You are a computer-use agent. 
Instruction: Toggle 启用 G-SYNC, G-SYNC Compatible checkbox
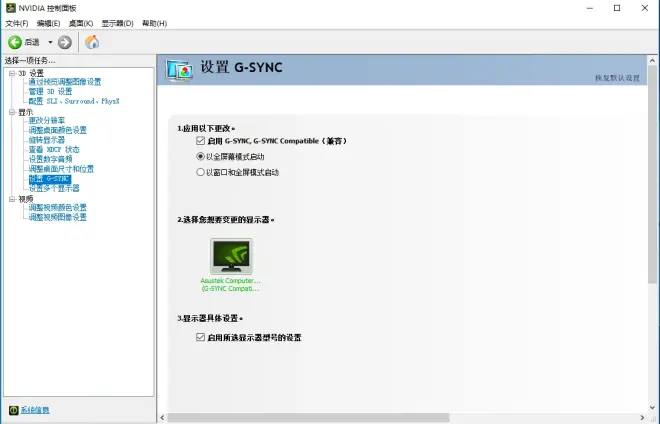201,141
